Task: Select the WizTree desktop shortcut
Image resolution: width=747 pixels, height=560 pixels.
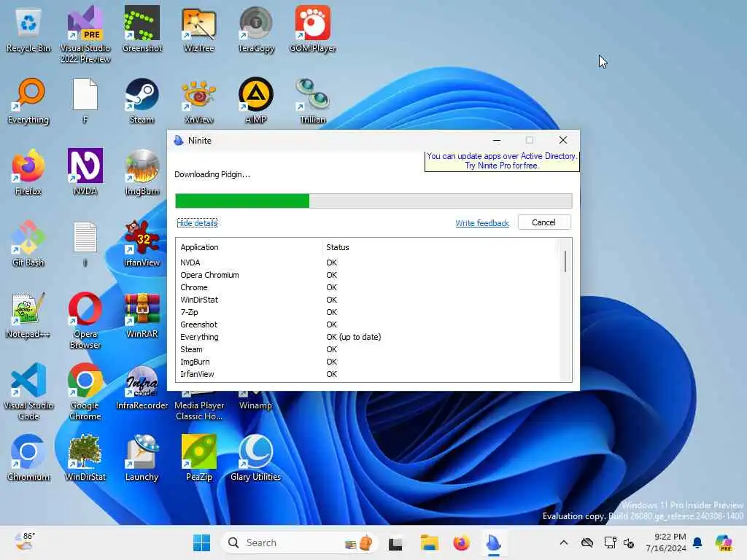Action: click(198, 29)
